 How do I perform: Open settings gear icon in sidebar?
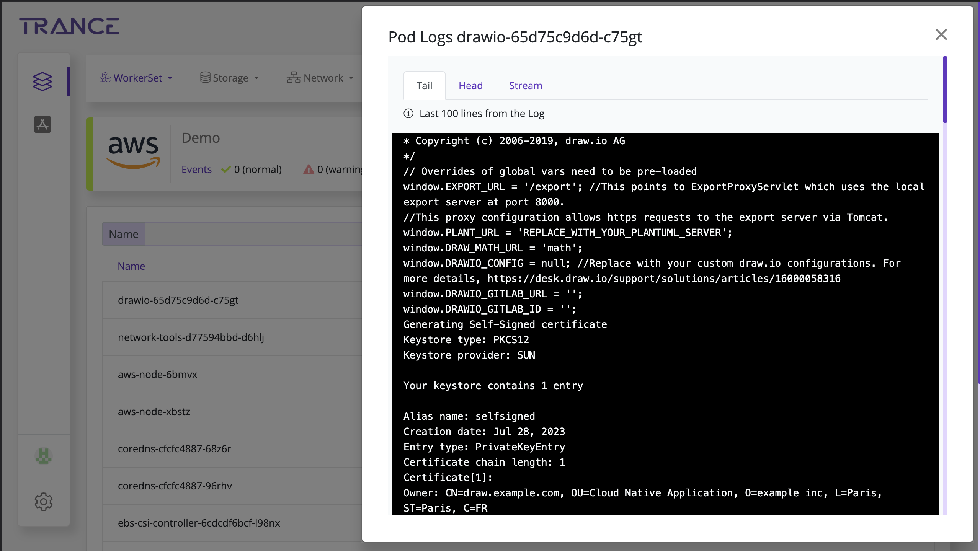44,501
